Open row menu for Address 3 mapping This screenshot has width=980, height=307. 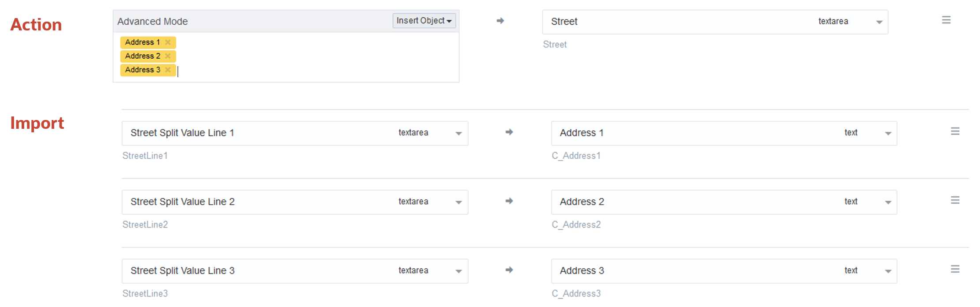point(955,269)
